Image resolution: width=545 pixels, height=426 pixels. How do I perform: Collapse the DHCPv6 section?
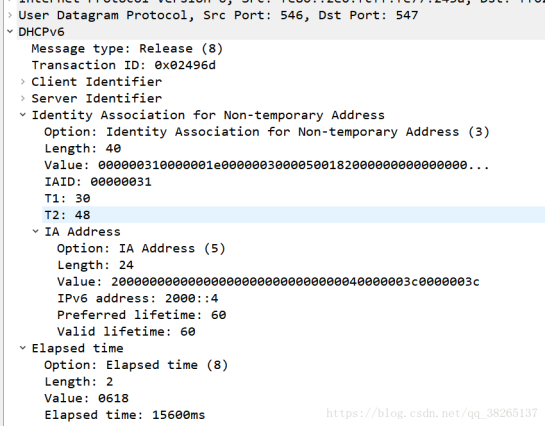click(10, 32)
